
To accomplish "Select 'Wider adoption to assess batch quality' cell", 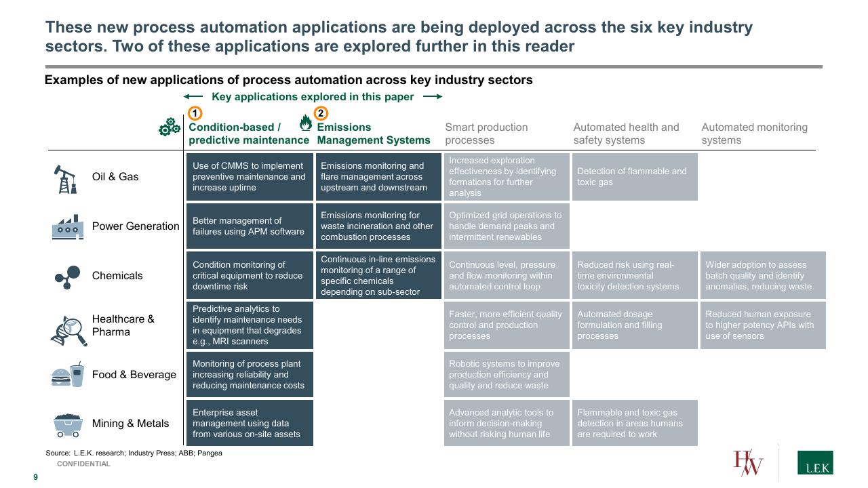I will (x=763, y=275).
